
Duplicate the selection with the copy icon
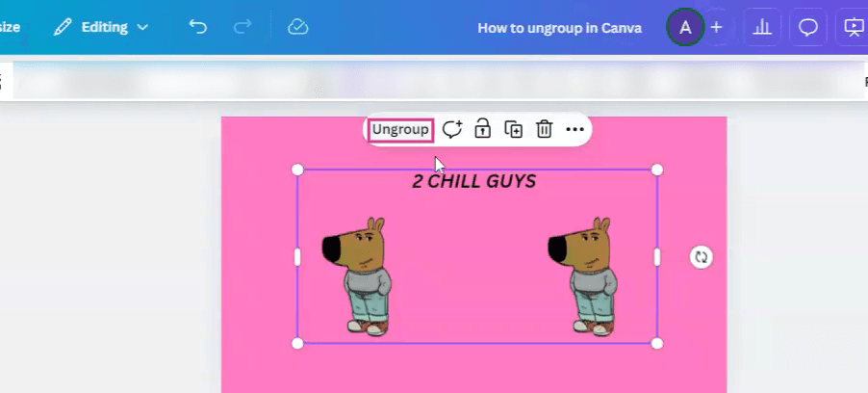point(513,130)
